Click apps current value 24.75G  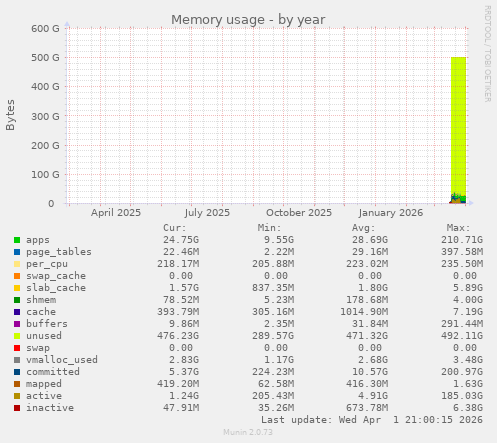pos(181,240)
